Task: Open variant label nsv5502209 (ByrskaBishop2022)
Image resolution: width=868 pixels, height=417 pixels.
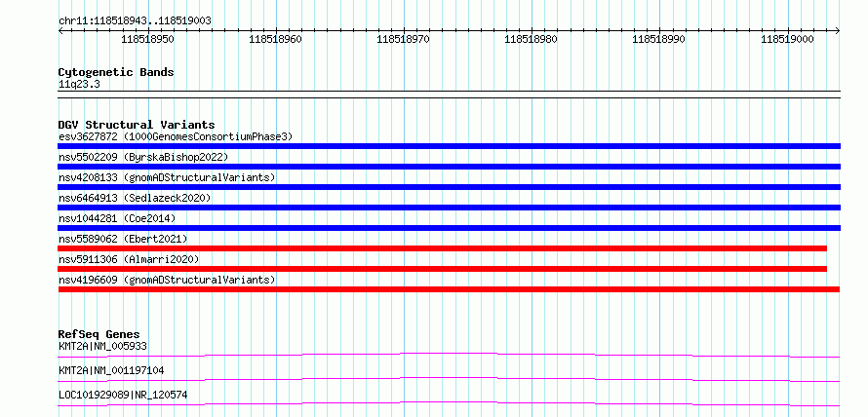Action: 143,157
